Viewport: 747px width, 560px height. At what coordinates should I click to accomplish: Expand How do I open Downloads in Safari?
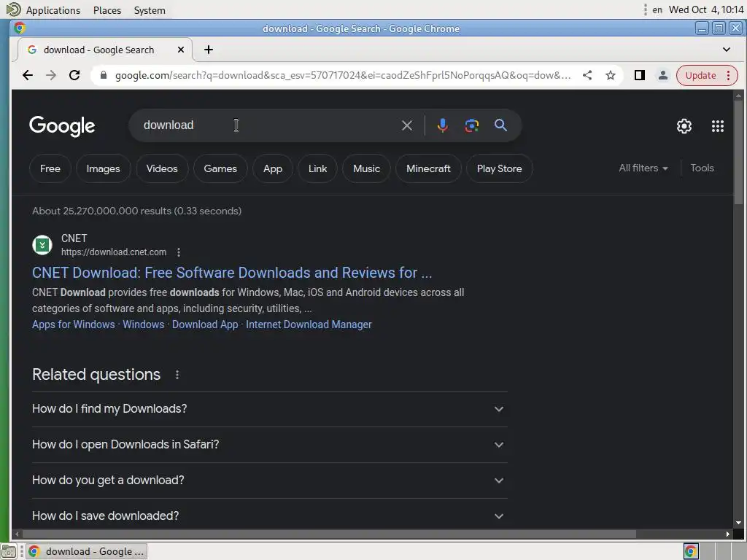[x=270, y=445]
